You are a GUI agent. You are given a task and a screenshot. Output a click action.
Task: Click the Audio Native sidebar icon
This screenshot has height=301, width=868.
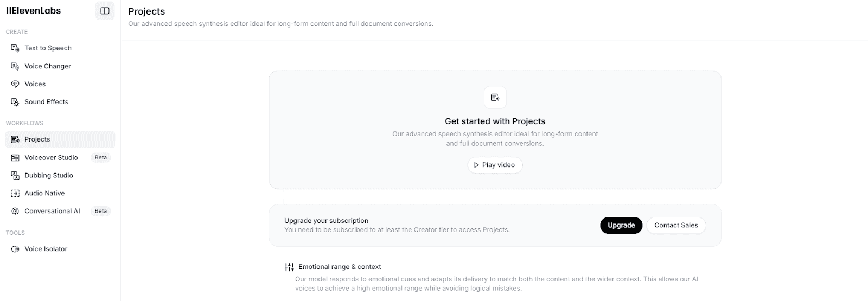click(15, 194)
